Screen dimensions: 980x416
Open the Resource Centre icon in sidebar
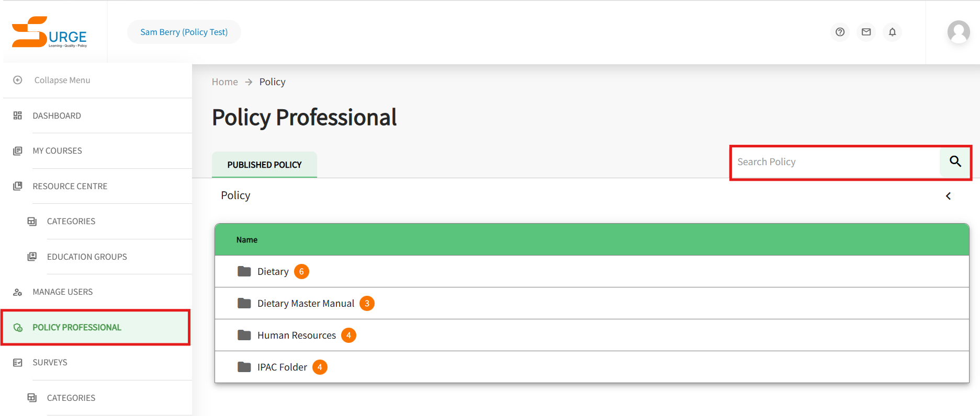tap(18, 186)
